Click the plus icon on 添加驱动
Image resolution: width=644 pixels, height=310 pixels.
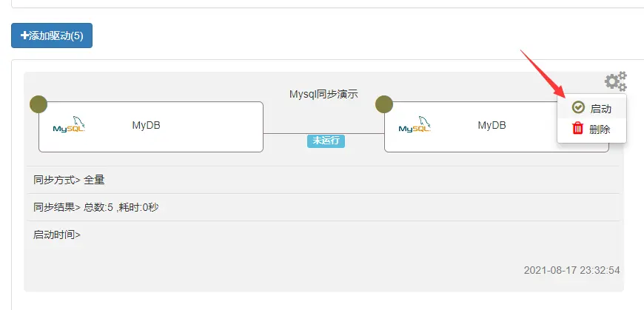25,36
